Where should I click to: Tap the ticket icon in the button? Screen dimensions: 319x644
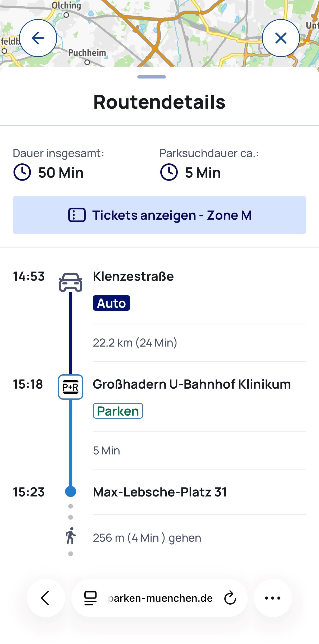[77, 215]
